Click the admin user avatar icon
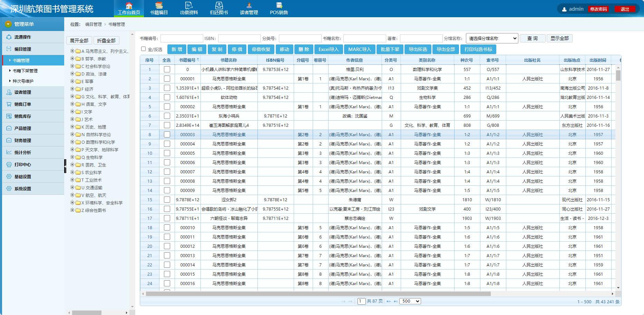 tap(564, 9)
